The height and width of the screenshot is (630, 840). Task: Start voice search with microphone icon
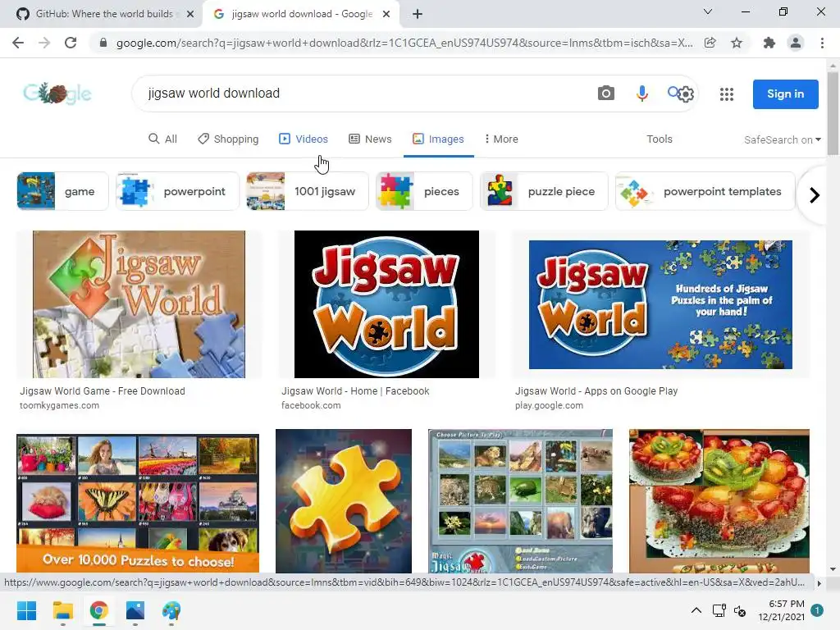click(641, 94)
